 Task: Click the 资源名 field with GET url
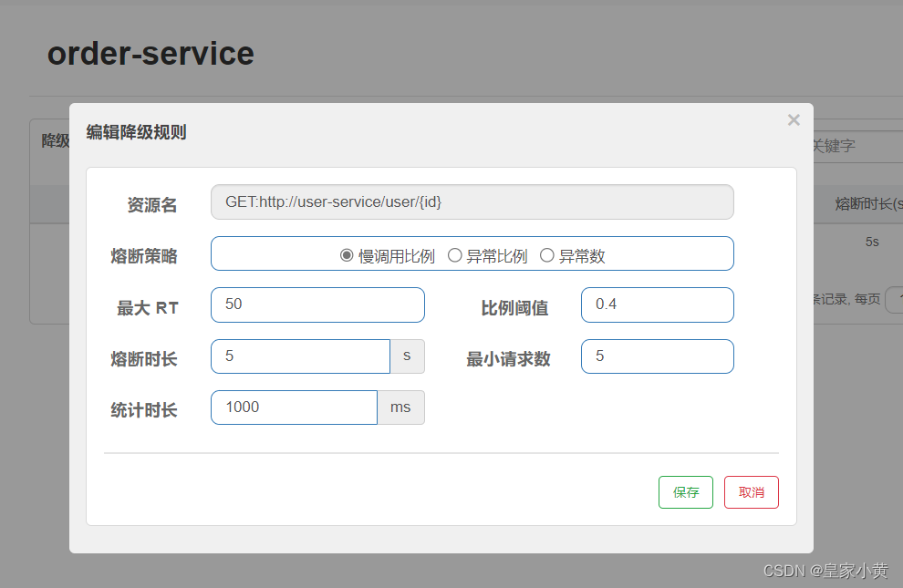point(472,202)
